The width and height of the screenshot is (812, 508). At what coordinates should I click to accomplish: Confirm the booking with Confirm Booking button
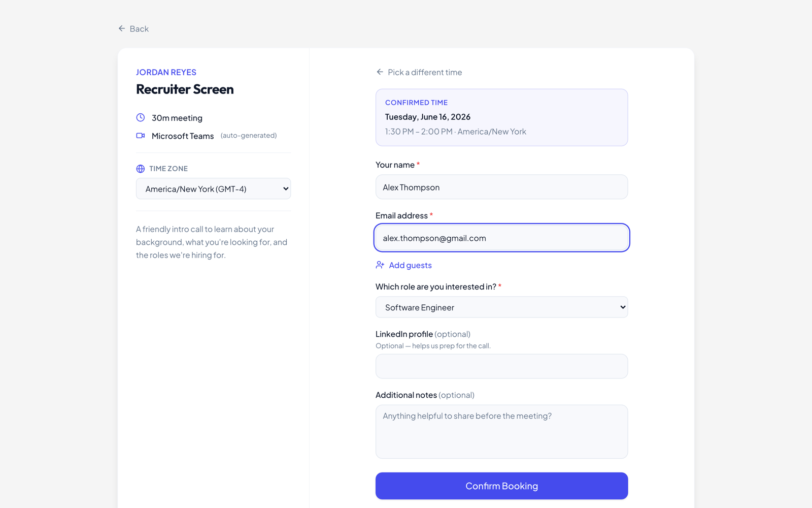click(x=501, y=486)
